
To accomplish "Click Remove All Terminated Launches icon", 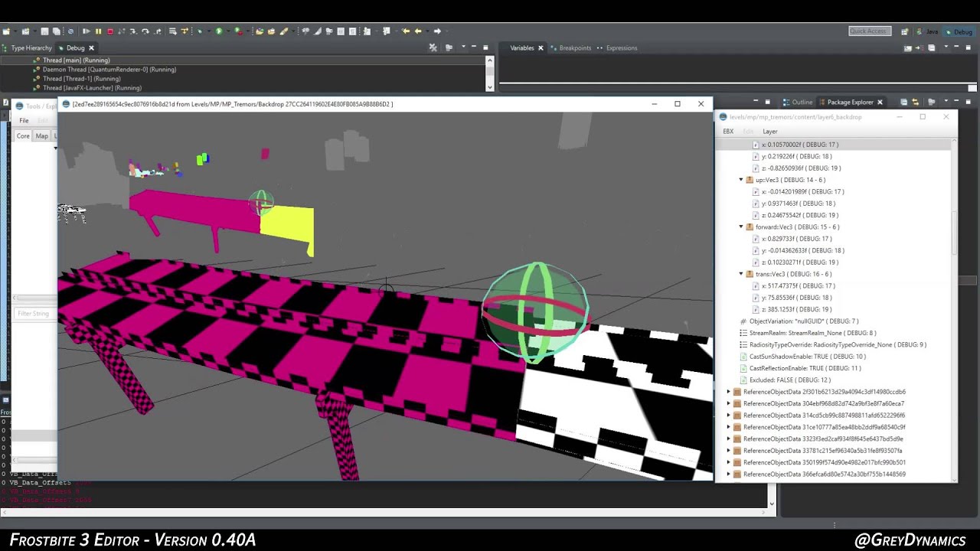I will click(x=433, y=47).
